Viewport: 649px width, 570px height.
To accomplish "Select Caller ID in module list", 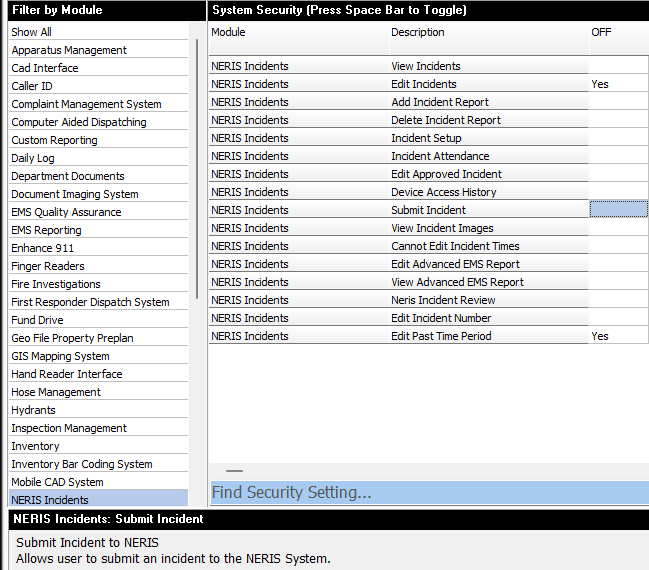I will [x=99, y=86].
